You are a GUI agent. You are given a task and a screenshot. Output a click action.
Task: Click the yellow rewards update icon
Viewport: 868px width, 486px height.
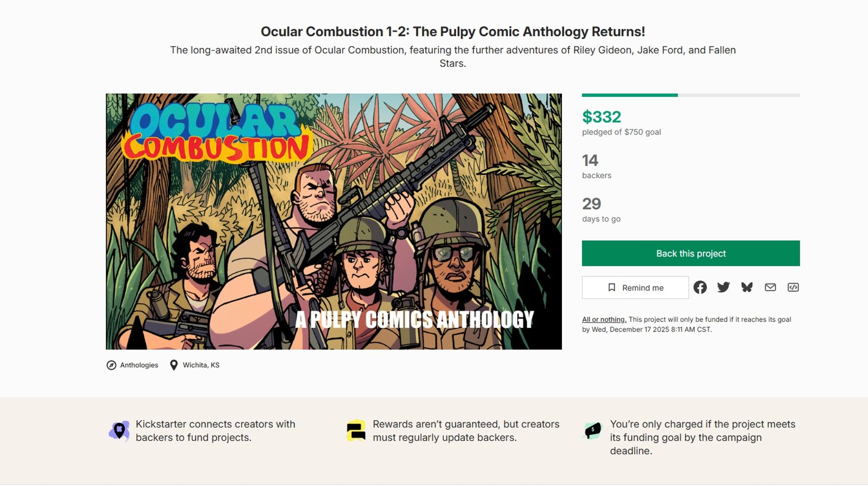pos(356,430)
